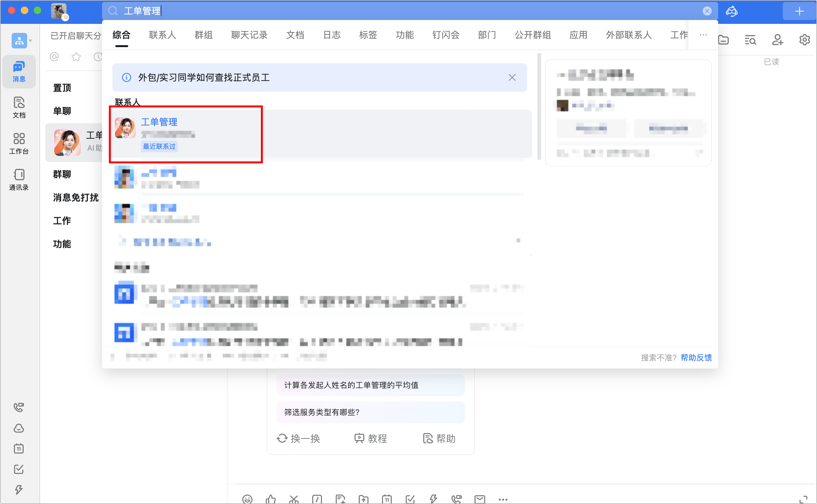This screenshot has height=504, width=817.
Task: Switch to the 应用 search tab
Action: click(x=578, y=35)
